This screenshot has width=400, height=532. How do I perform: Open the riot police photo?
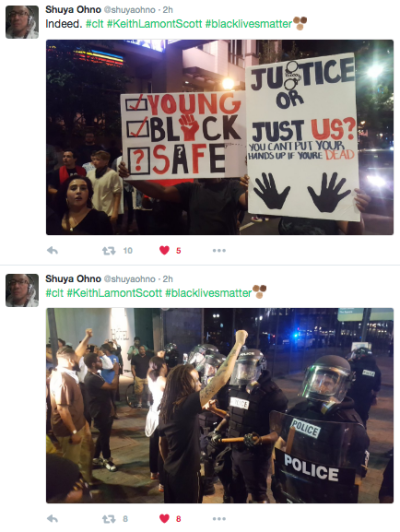click(220, 405)
